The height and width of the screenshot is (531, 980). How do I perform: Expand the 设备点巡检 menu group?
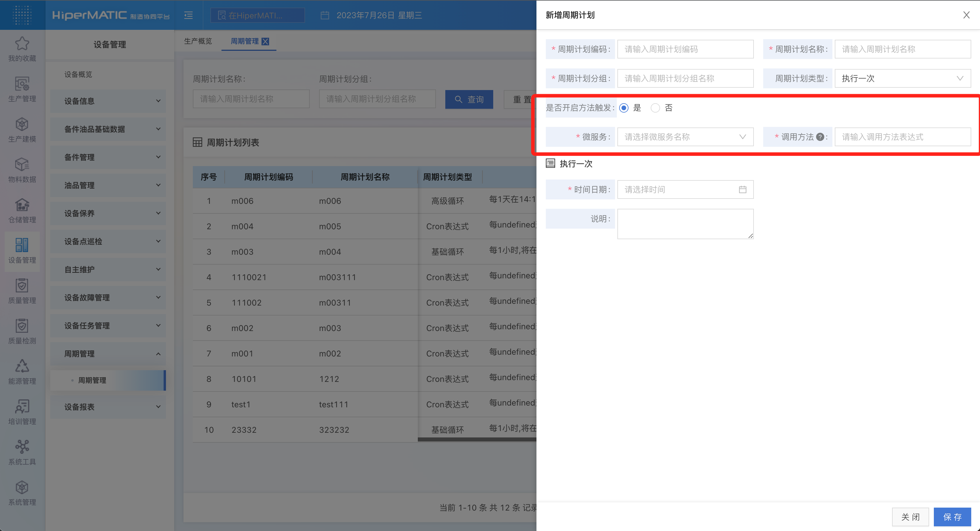pos(108,241)
